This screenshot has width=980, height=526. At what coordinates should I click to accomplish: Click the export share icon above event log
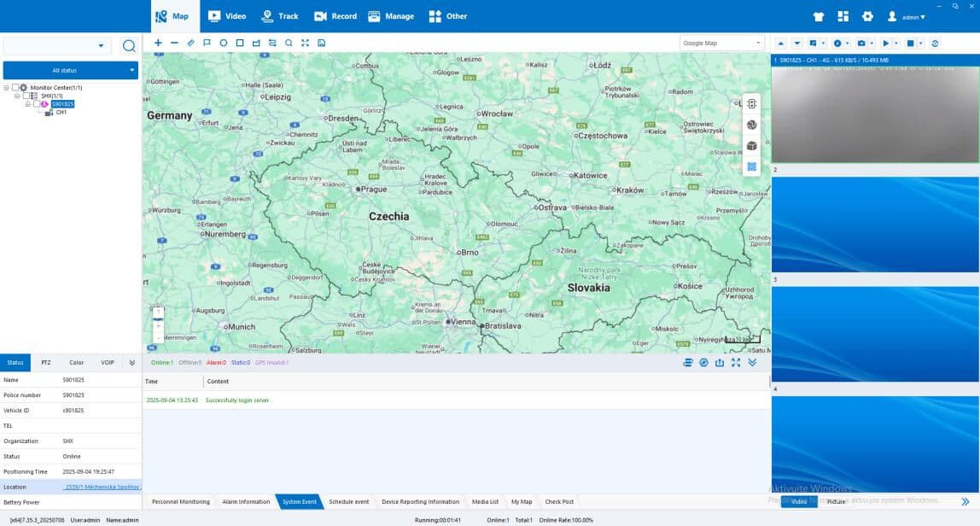(x=720, y=363)
